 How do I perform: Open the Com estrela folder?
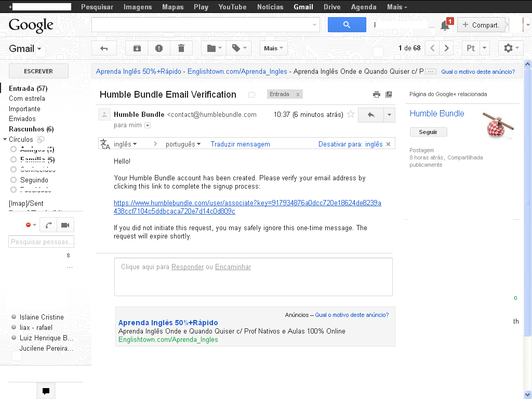click(27, 98)
